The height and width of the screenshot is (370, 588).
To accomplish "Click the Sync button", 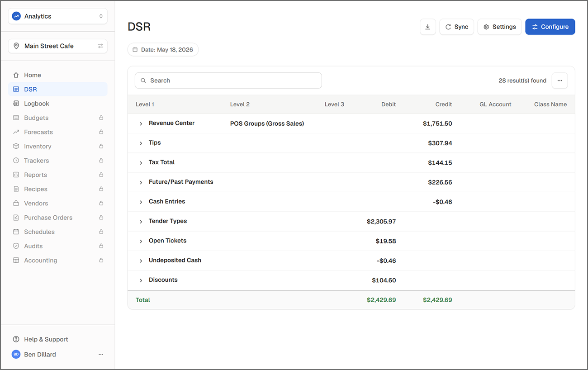I will coord(457,27).
